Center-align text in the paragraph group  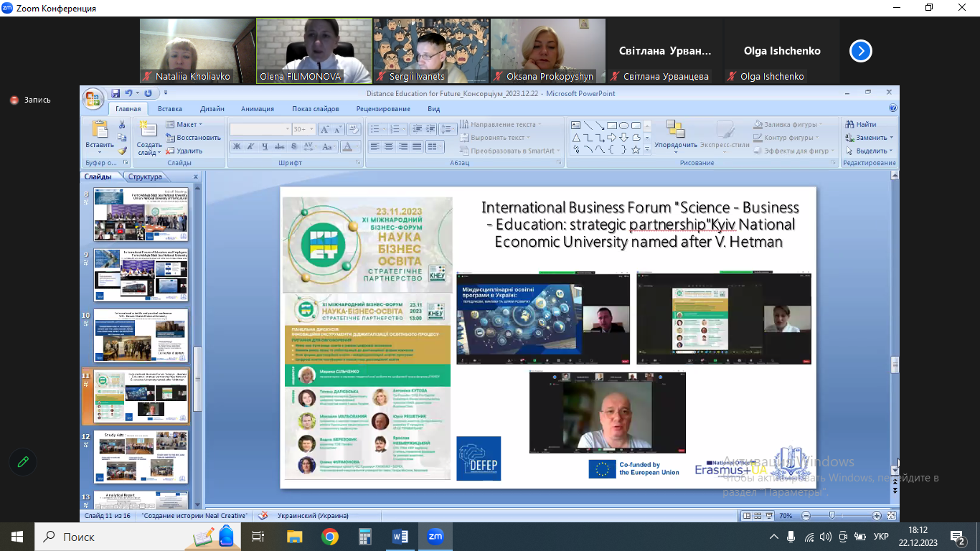click(388, 146)
